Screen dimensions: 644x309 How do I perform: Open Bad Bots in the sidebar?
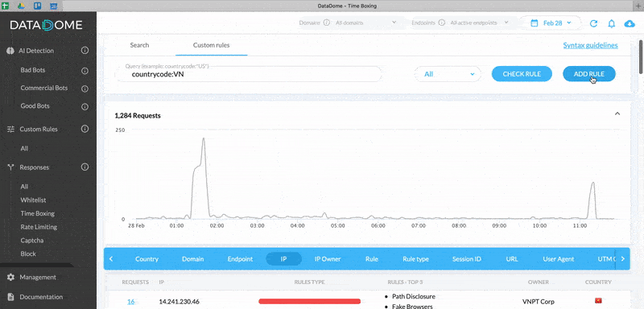[x=33, y=70]
